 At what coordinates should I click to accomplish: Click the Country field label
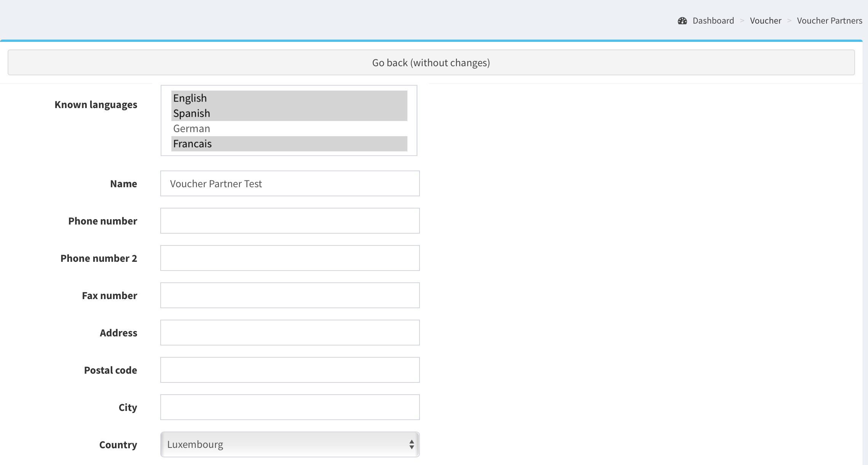pyautogui.click(x=118, y=445)
